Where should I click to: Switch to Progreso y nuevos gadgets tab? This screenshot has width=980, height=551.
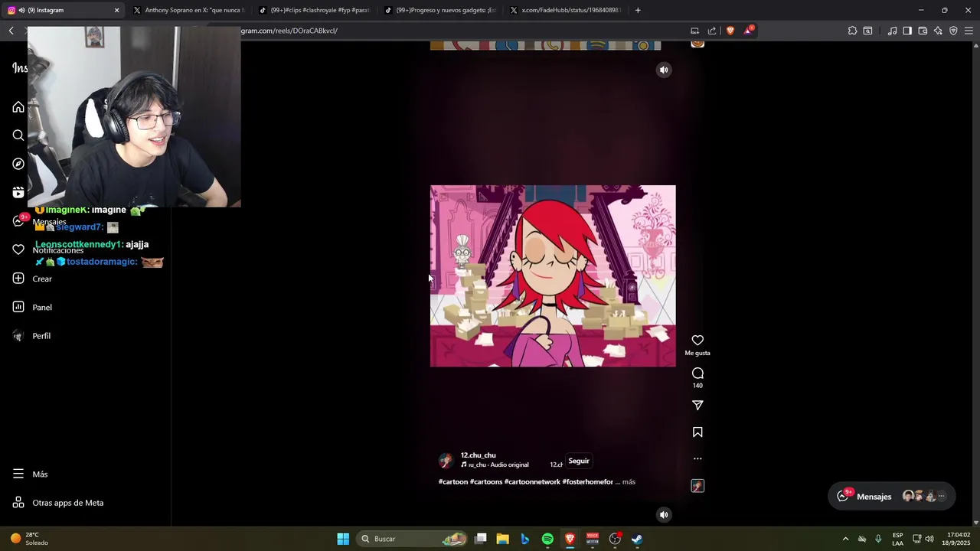click(439, 10)
